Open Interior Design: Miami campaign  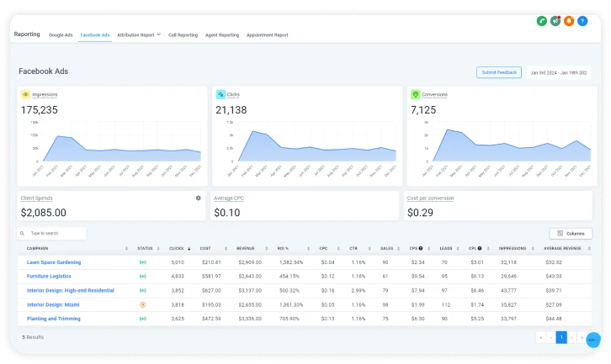tap(53, 304)
